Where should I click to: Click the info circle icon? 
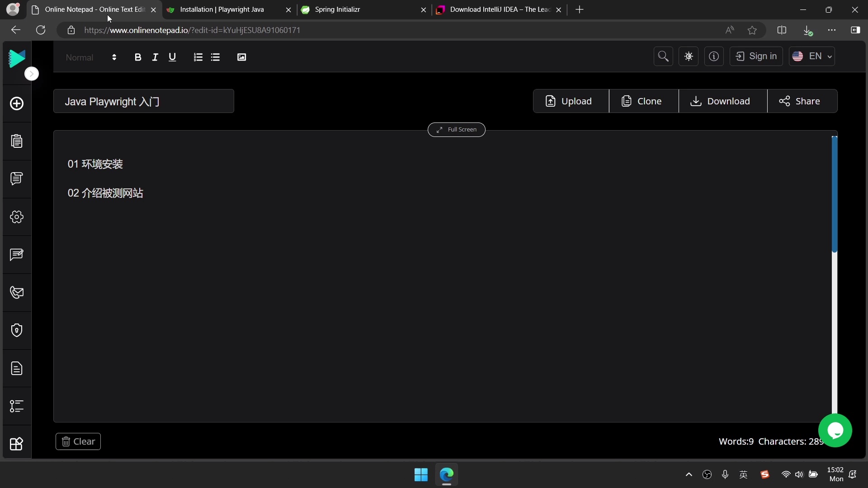point(714,56)
